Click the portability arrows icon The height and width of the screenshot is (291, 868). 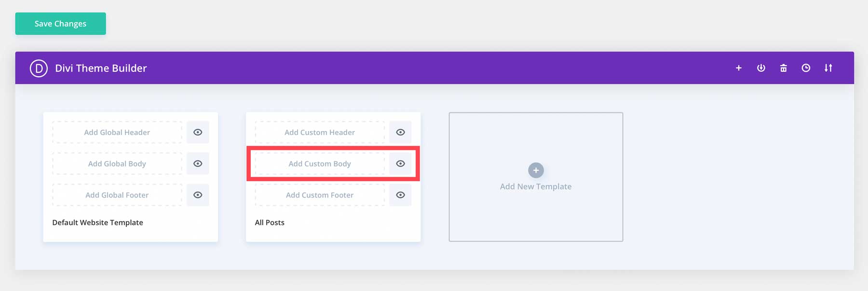pyautogui.click(x=828, y=68)
